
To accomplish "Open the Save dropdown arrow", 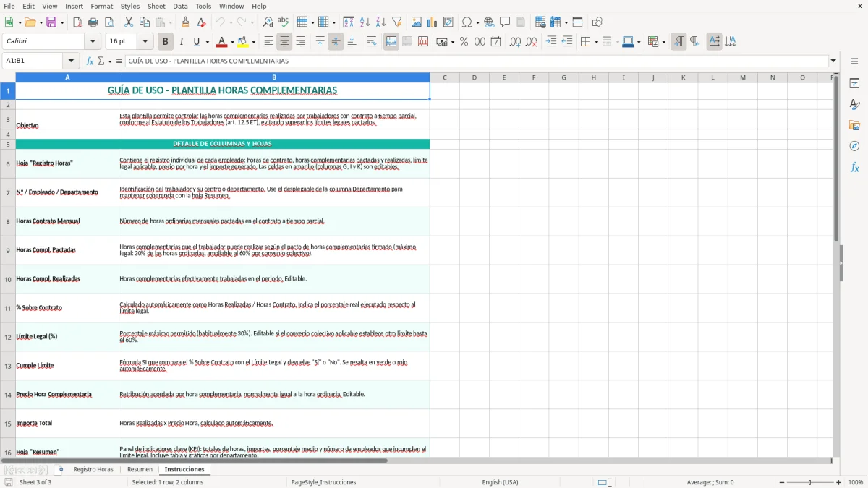I will 61,22.
